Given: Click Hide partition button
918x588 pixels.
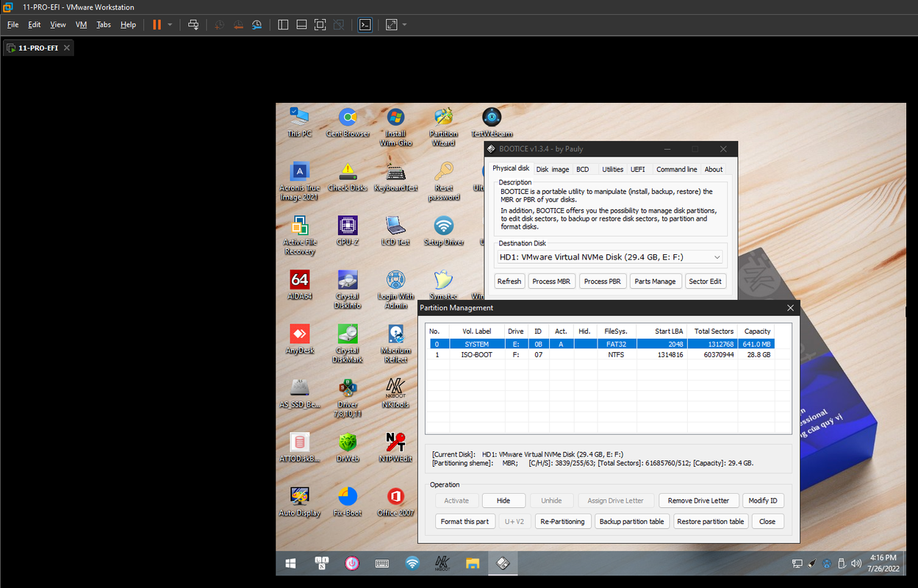Looking at the screenshot, I should (x=503, y=501).
